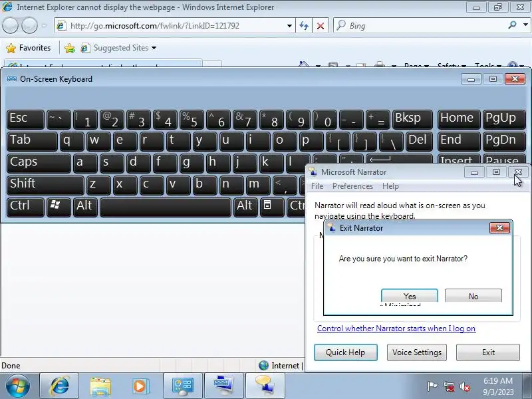Image resolution: width=532 pixels, height=399 pixels.
Task: Click the Back navigation button in IE
Action: point(10,26)
